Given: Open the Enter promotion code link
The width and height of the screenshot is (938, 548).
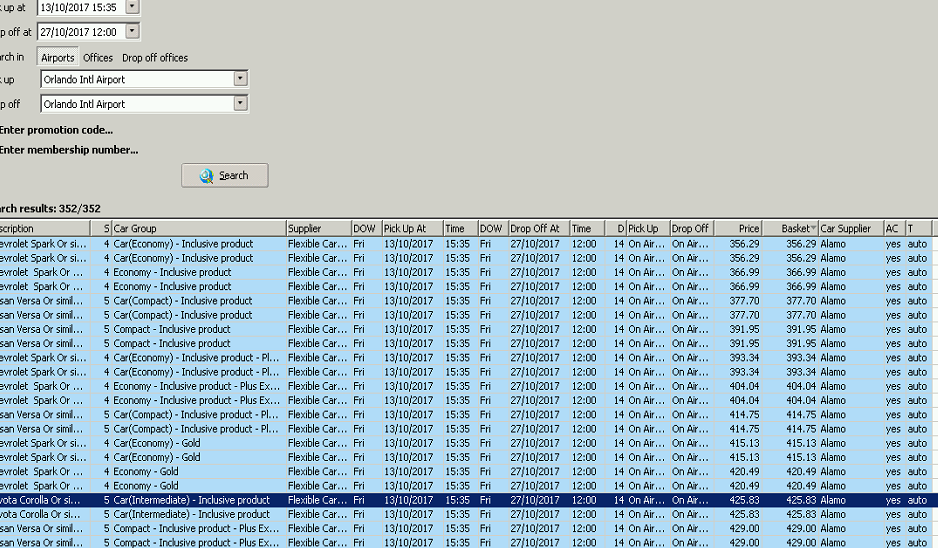Looking at the screenshot, I should point(56,130).
